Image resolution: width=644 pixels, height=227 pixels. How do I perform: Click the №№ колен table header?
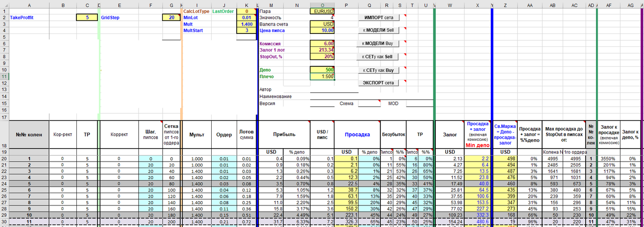[x=29, y=135]
